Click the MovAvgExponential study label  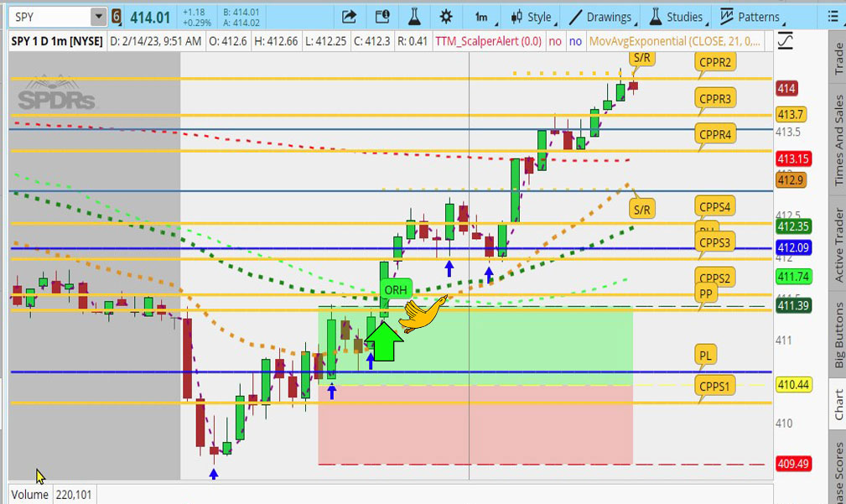pos(676,41)
